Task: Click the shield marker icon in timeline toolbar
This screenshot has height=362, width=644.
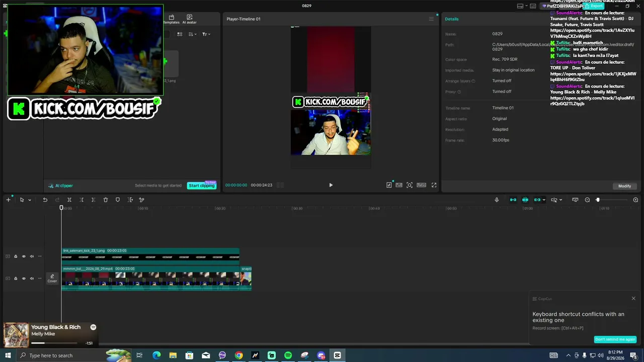Action: point(118,200)
